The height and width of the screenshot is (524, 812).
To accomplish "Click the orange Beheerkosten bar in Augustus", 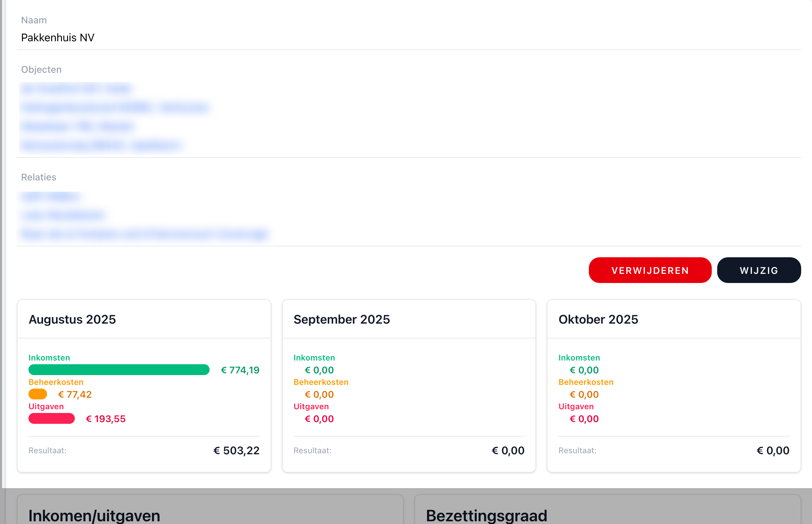I will point(38,394).
